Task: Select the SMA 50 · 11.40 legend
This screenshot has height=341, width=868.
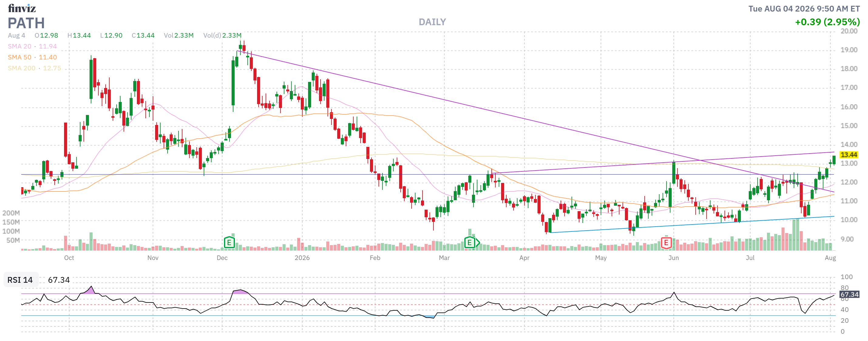Action: coord(32,57)
